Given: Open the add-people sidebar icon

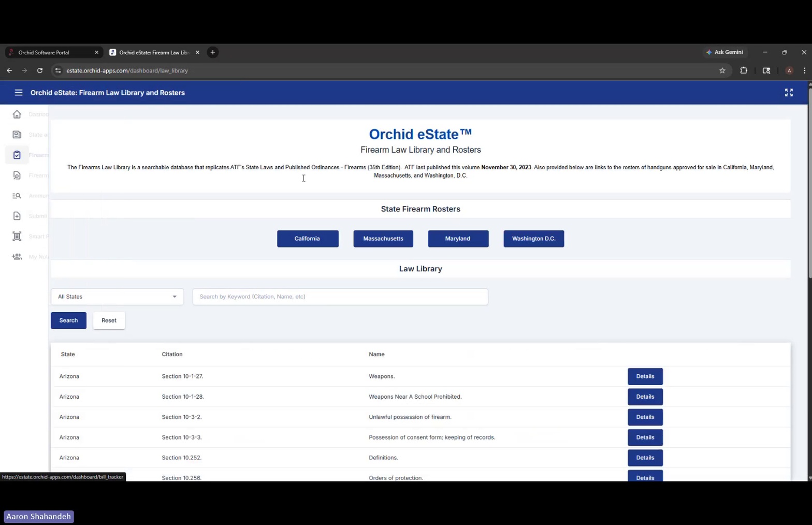Looking at the screenshot, I should click(x=17, y=257).
